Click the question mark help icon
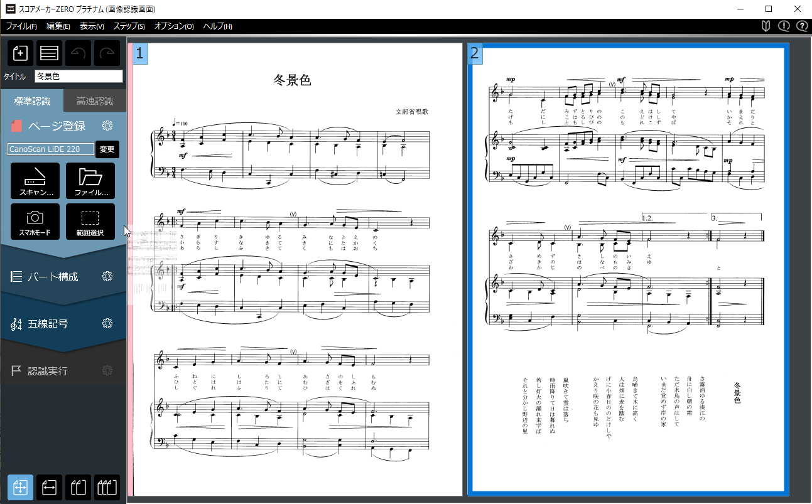 click(x=802, y=26)
